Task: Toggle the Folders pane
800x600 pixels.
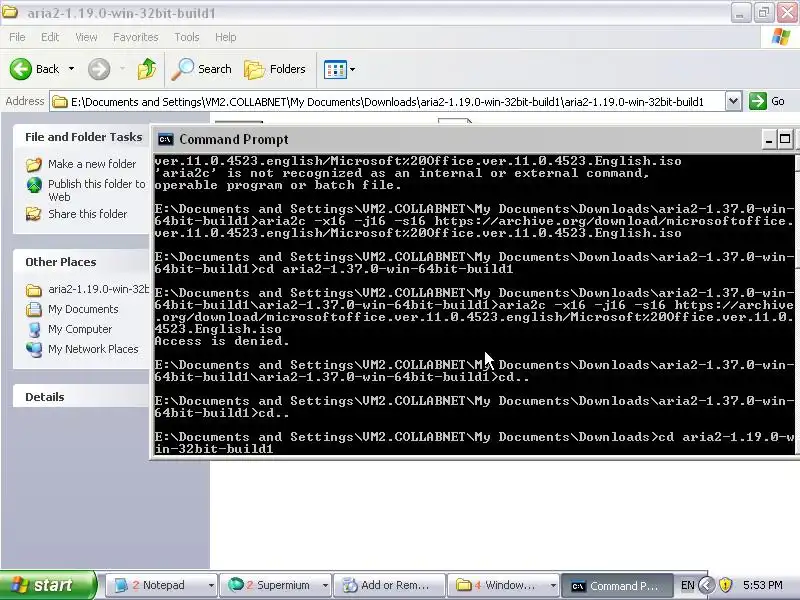Action: point(275,69)
